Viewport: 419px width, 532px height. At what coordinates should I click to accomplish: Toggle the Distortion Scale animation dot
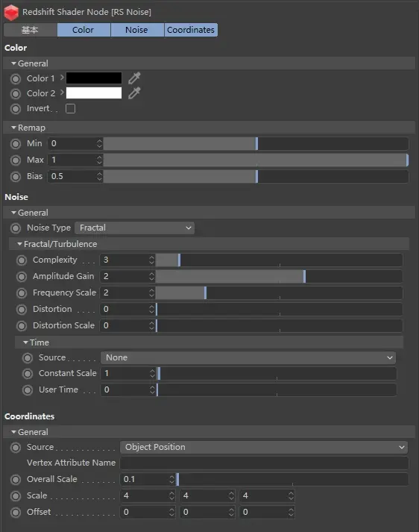(22, 326)
